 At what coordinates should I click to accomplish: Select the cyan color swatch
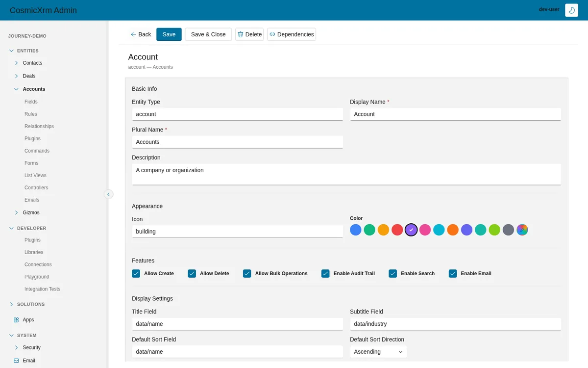click(439, 230)
